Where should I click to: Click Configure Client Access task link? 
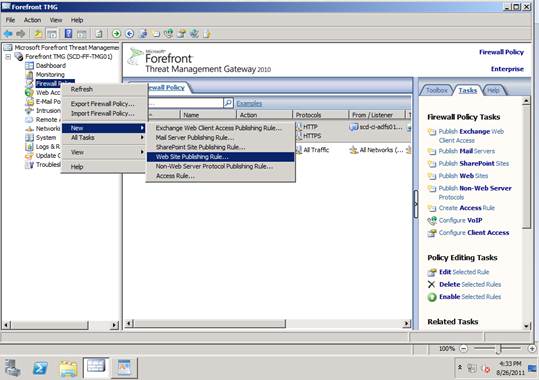click(x=474, y=233)
